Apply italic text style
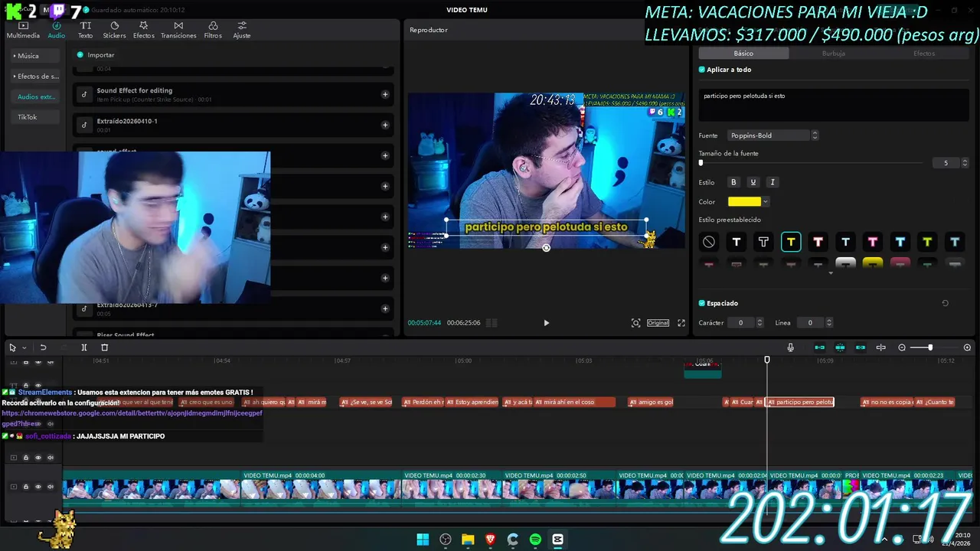The height and width of the screenshot is (551, 980). [x=773, y=182]
